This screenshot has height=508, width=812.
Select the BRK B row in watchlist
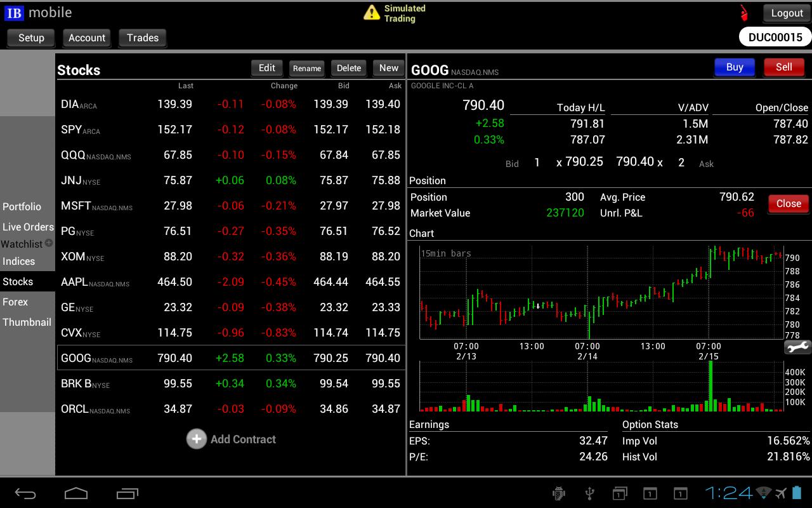[231, 384]
